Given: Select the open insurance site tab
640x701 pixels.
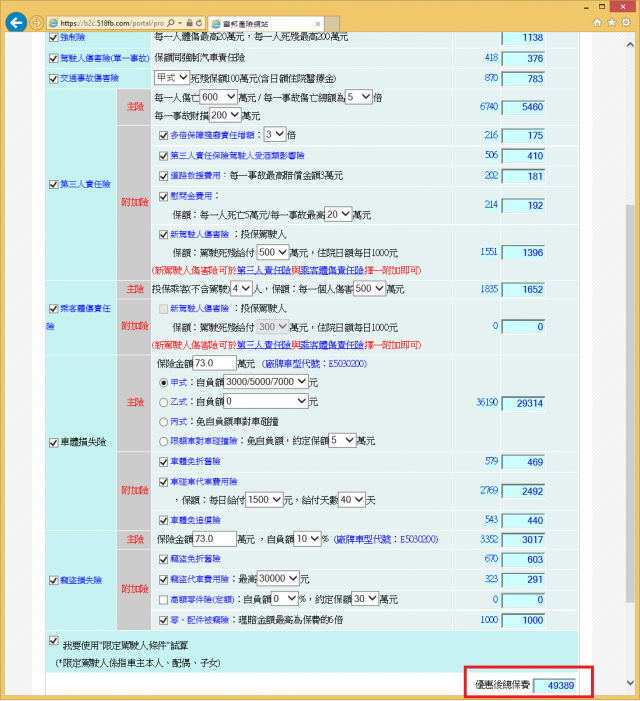Looking at the screenshot, I should click(x=265, y=24).
